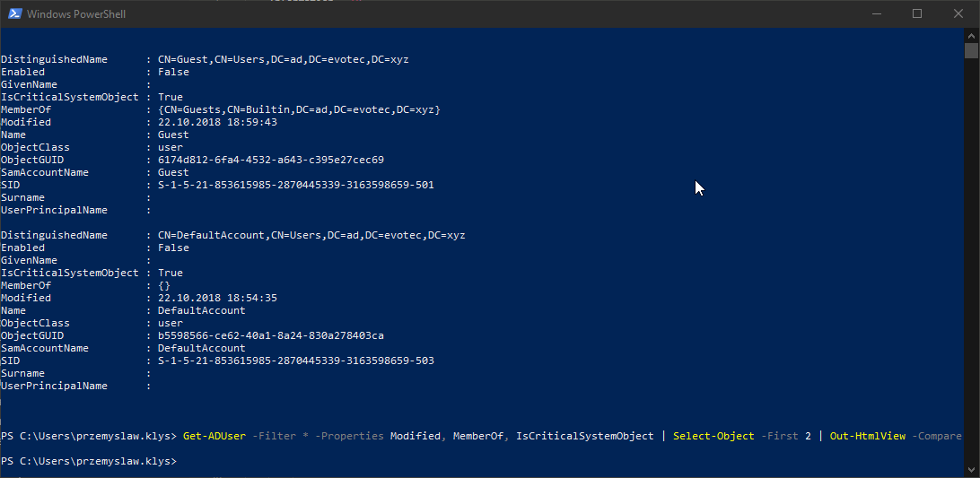Click the vertical scrollbar thumb
The image size is (980, 478).
tap(971, 50)
